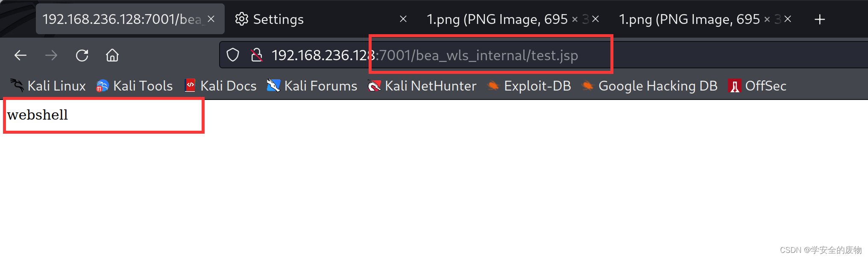Open the Google Hacking DB bookmark
Viewport: 868px width, 258px height.
[x=657, y=85]
